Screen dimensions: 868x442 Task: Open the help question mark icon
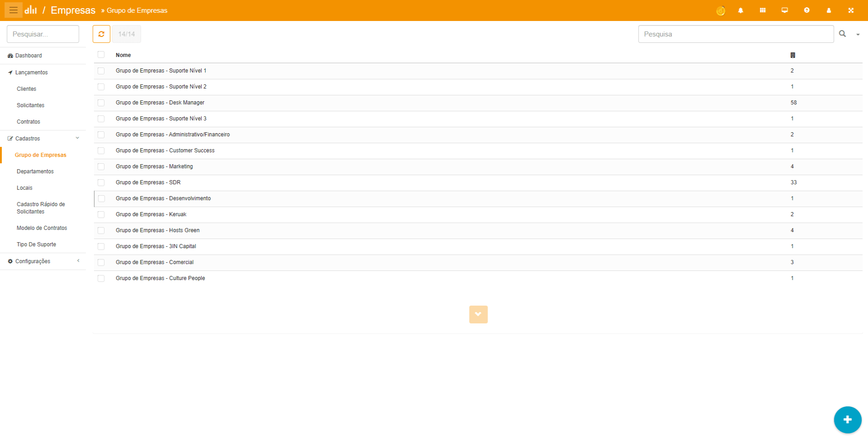point(807,10)
